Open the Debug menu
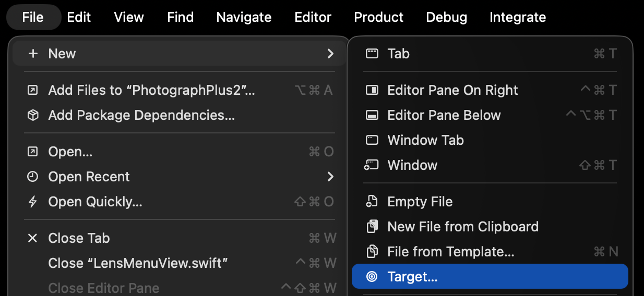This screenshot has width=644, height=296. [x=446, y=17]
